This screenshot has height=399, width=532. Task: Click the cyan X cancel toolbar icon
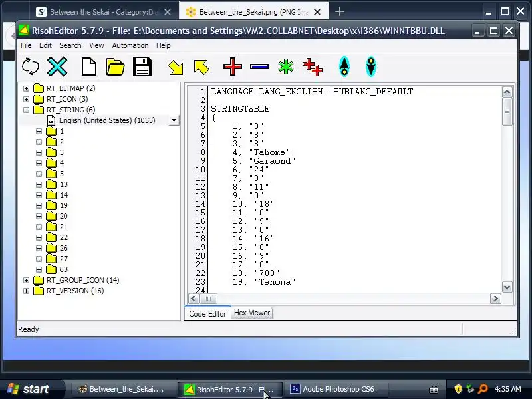click(x=57, y=66)
